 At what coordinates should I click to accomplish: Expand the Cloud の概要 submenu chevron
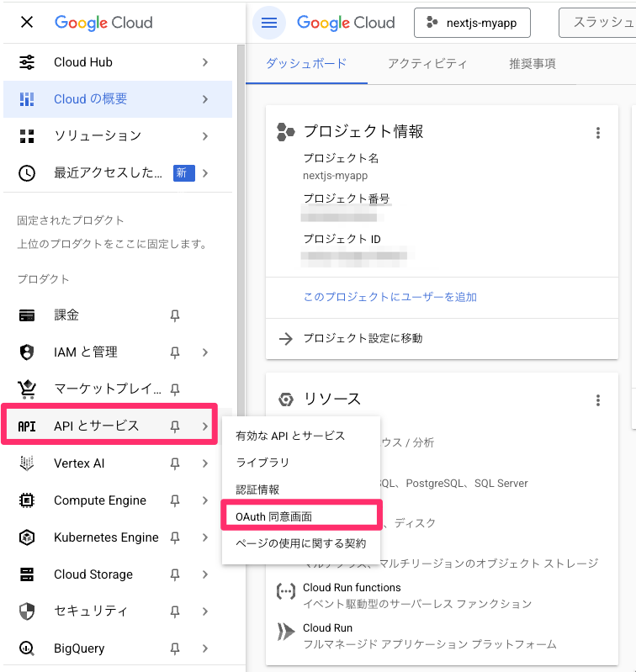point(205,99)
